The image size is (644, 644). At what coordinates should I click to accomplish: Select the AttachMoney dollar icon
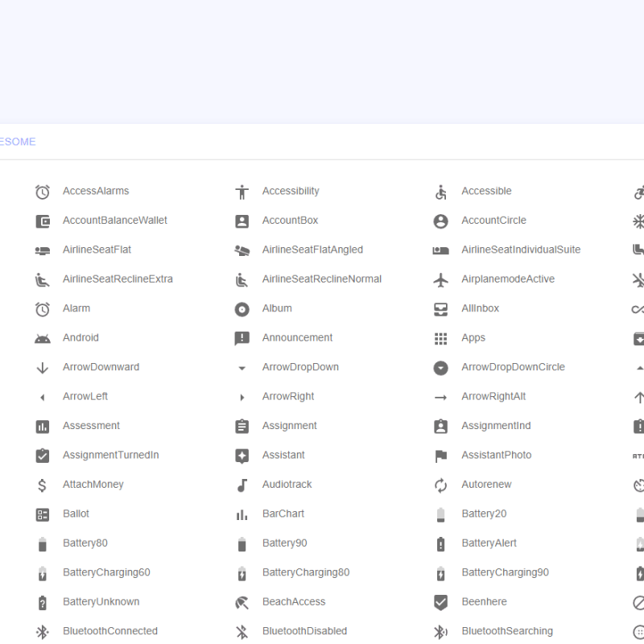coord(43,485)
